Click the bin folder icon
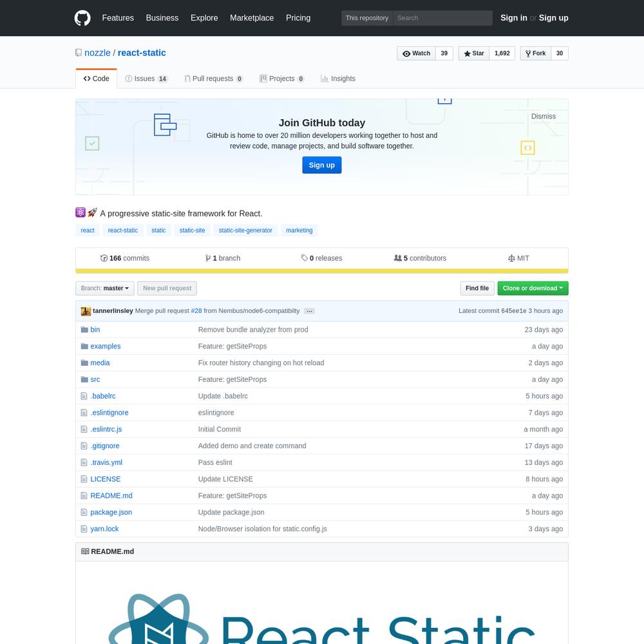The height and width of the screenshot is (644, 644). 84,329
